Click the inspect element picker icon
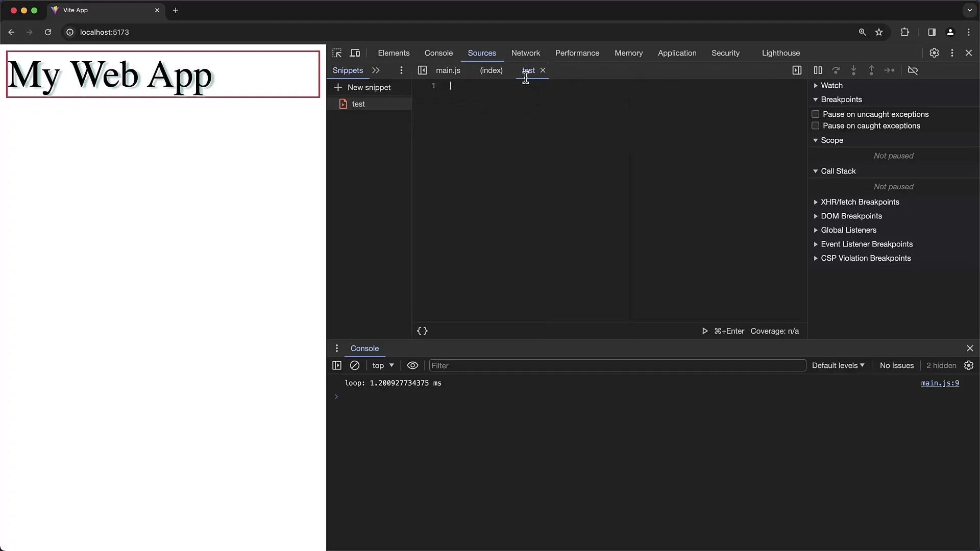980x551 pixels. click(336, 53)
